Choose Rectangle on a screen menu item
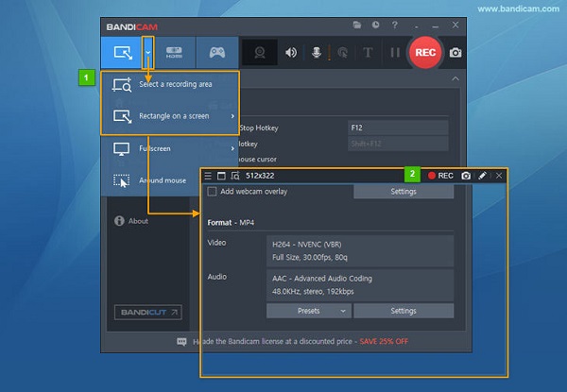 170,116
